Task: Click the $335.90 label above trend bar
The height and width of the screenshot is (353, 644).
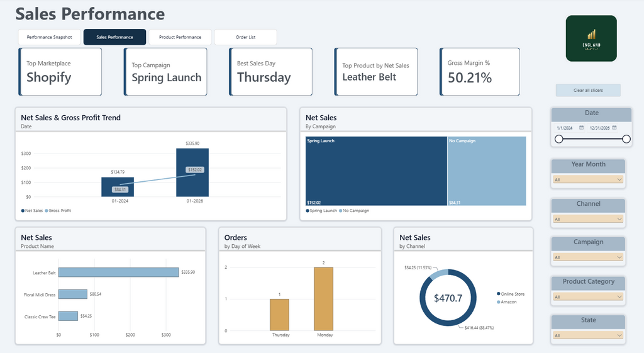Action: point(192,143)
